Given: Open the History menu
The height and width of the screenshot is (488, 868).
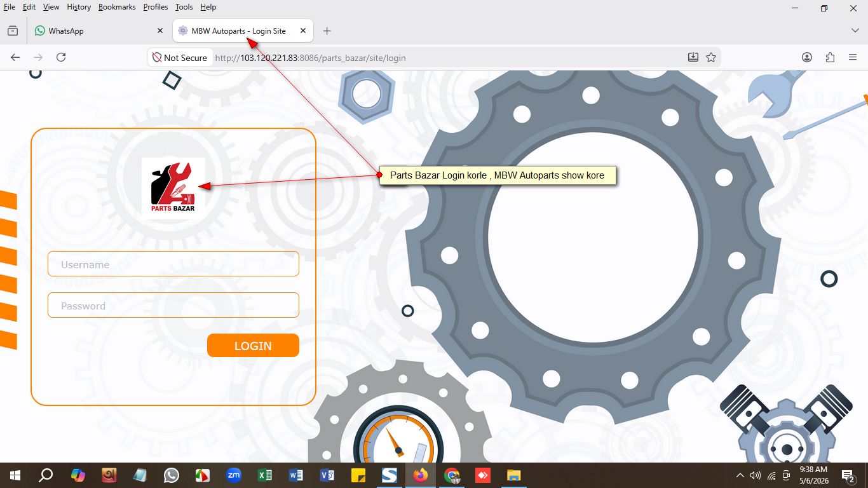Looking at the screenshot, I should (79, 7).
